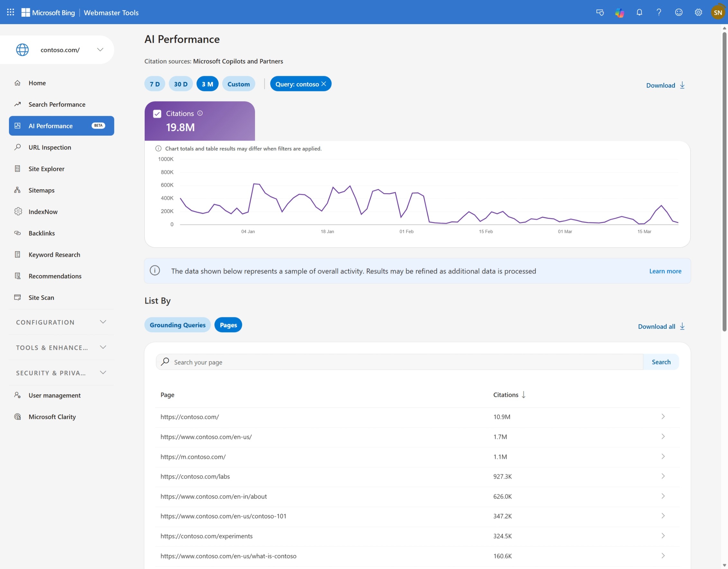
Task: Expand the Security & Privacy section
Action: click(x=103, y=373)
